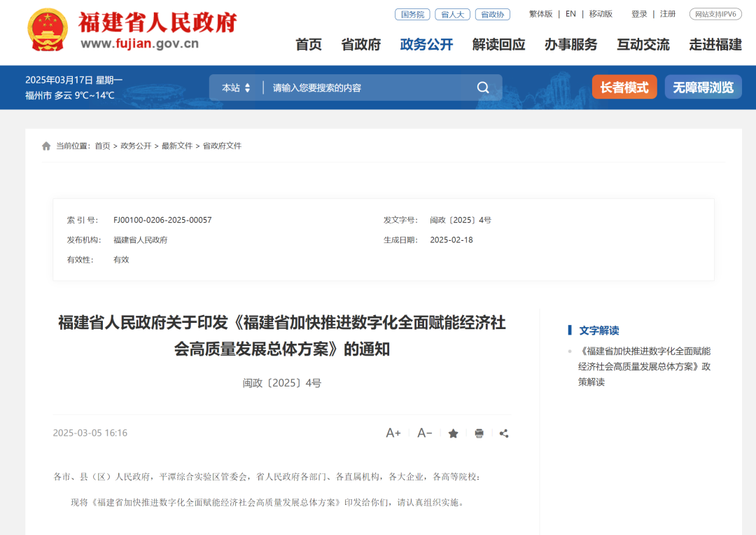The height and width of the screenshot is (535, 756).
Task: Open the 政务公开 navigation menu
Action: tap(426, 45)
